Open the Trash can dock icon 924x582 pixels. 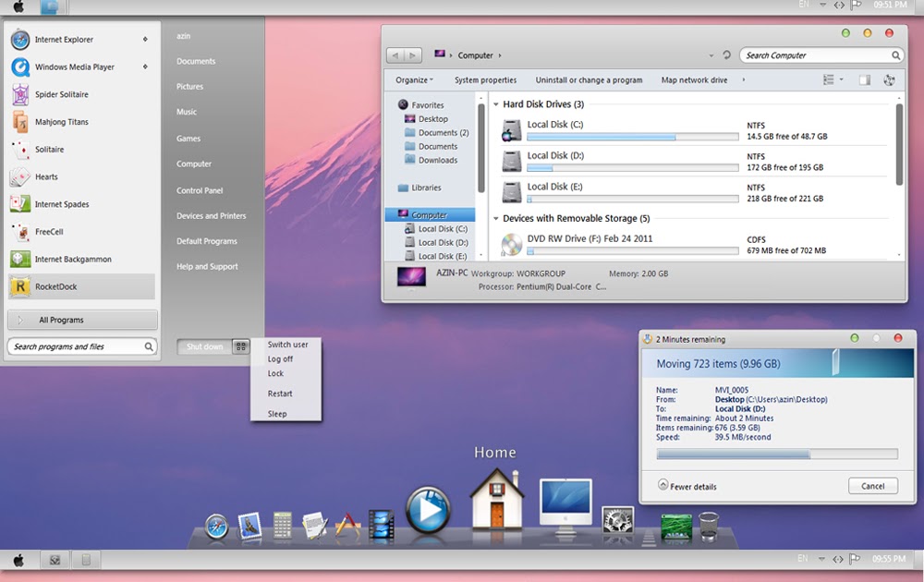point(709,526)
